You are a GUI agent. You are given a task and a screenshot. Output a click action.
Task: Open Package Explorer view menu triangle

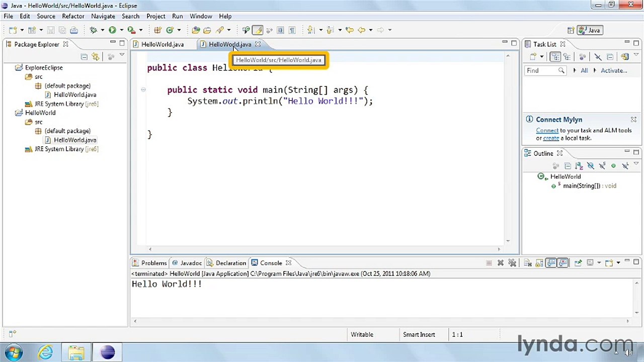(x=122, y=55)
